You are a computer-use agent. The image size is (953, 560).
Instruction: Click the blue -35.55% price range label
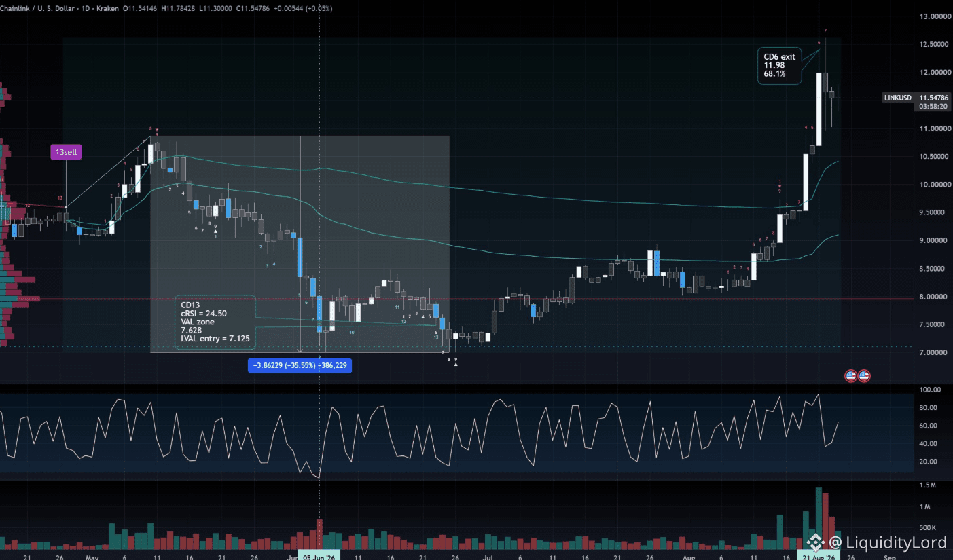click(301, 365)
